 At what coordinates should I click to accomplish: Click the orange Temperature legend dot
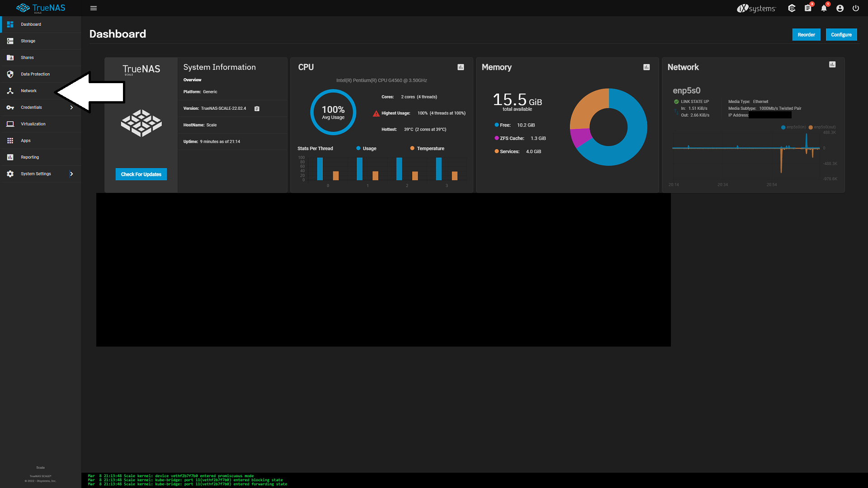412,148
